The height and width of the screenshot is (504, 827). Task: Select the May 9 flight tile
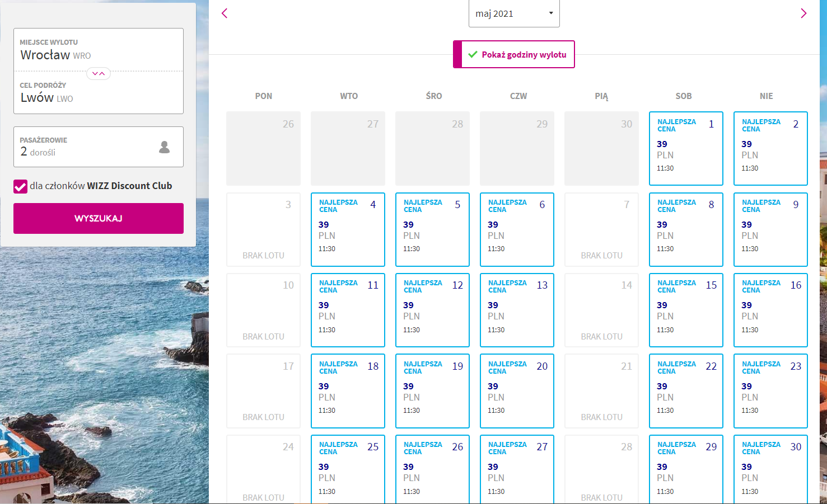tap(770, 229)
